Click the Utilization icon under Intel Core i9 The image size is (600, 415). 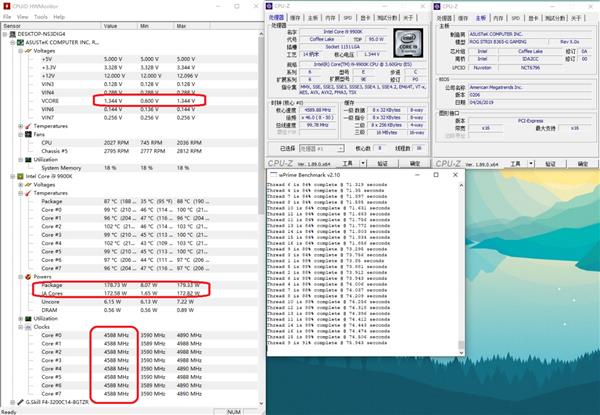pos(28,319)
